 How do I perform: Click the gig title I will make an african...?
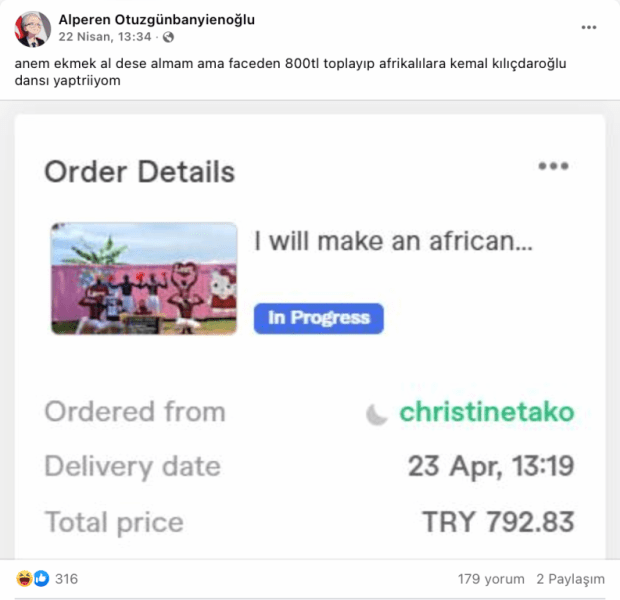click(393, 241)
